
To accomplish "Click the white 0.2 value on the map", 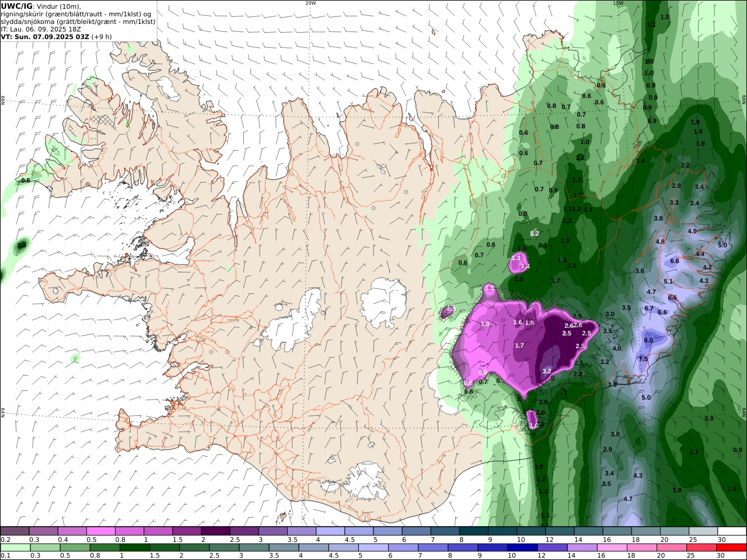I will 535,233.
